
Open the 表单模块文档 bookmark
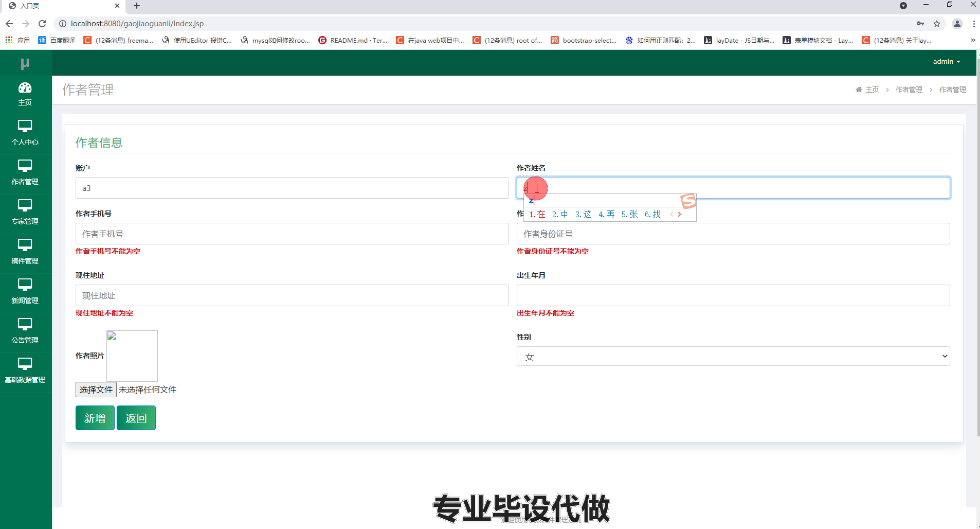[x=818, y=40]
